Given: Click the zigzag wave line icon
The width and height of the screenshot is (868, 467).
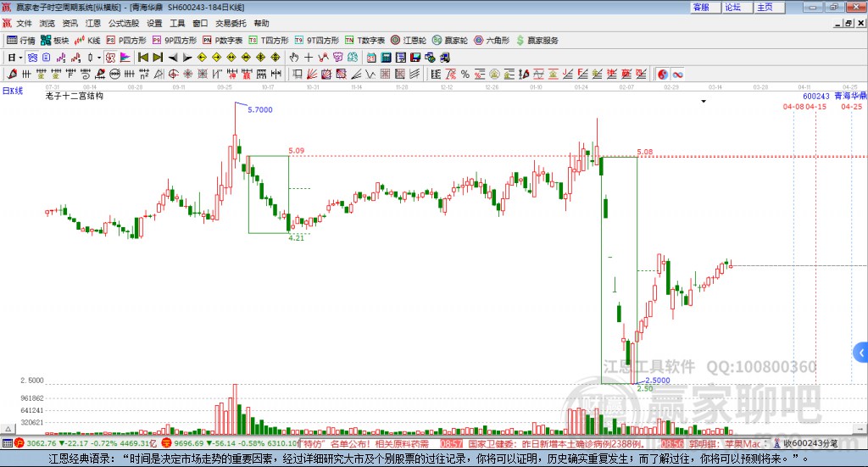Looking at the screenshot, I should tap(370, 74).
